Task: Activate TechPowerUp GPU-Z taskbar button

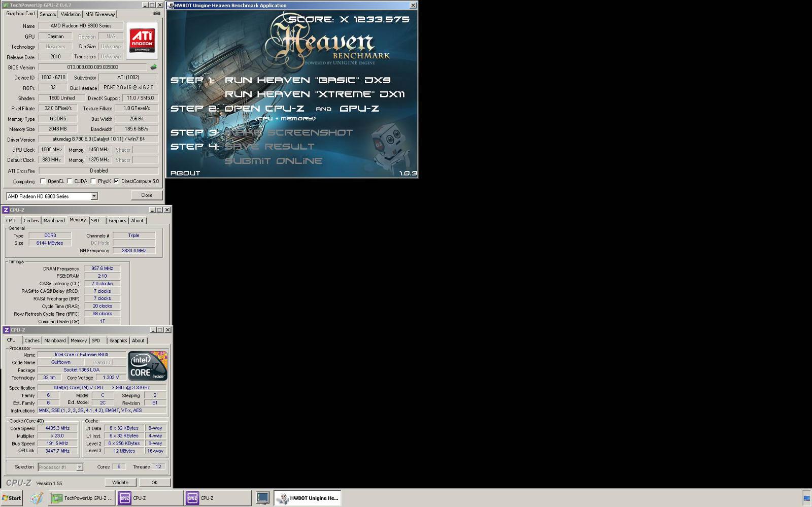Action: tap(82, 498)
